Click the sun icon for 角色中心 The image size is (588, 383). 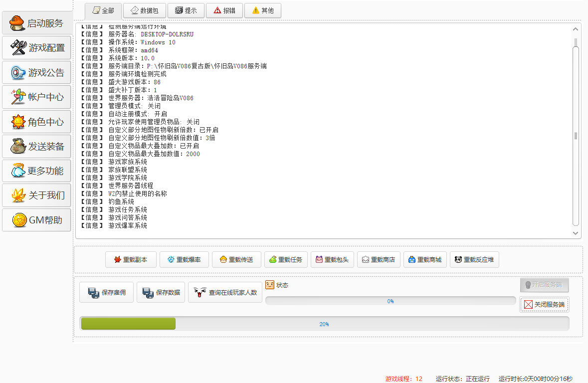coord(18,122)
